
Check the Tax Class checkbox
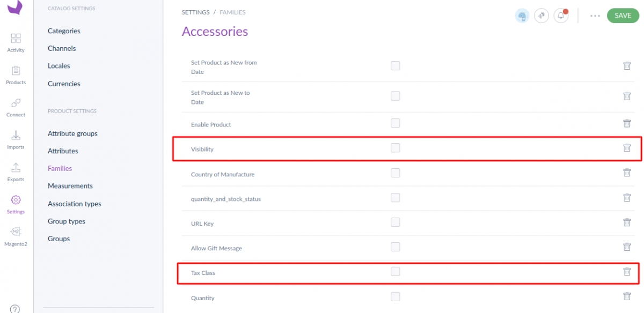396,272
